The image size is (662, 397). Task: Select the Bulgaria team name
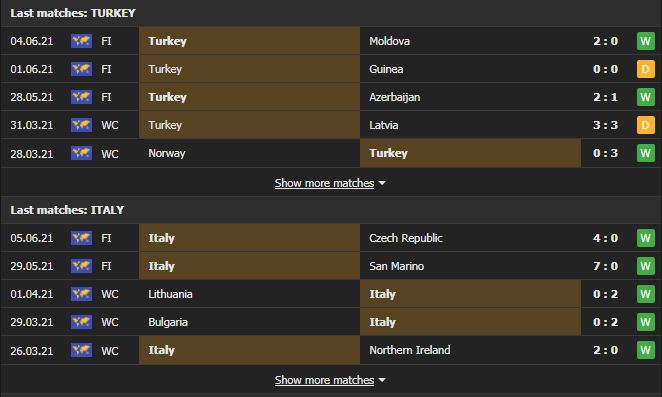(x=168, y=322)
